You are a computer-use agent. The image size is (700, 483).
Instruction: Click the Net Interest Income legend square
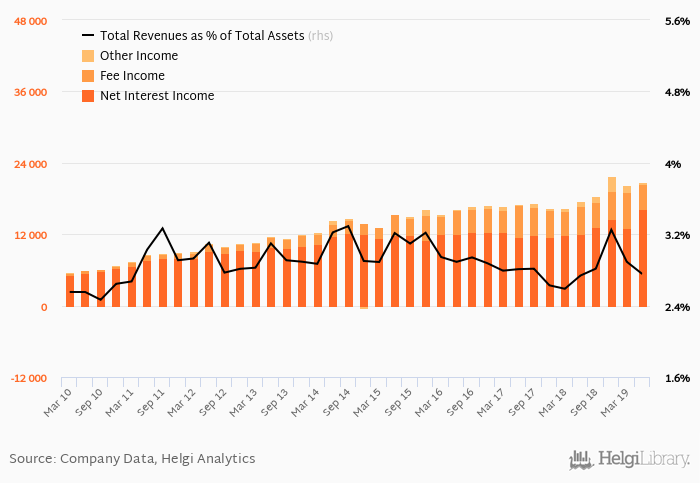(x=87, y=96)
